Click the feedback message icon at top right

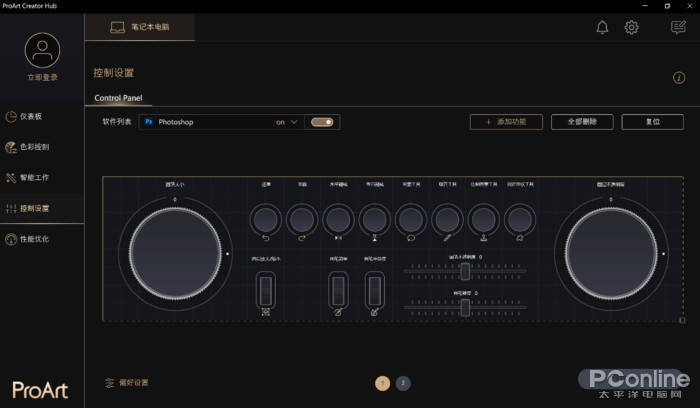678,27
